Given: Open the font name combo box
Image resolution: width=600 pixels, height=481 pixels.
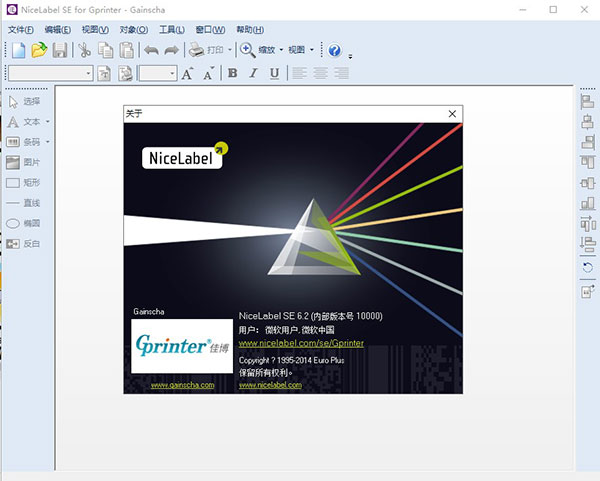Looking at the screenshot, I should (x=50, y=73).
